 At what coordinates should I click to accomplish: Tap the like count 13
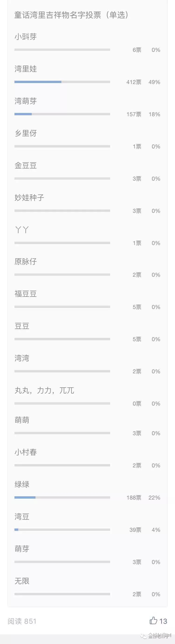163,621
